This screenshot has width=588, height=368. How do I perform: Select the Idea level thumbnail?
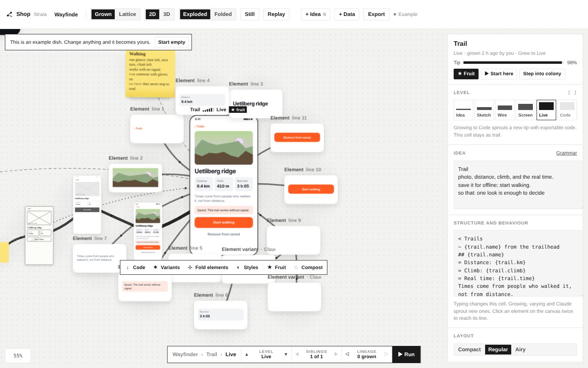[x=463, y=110]
